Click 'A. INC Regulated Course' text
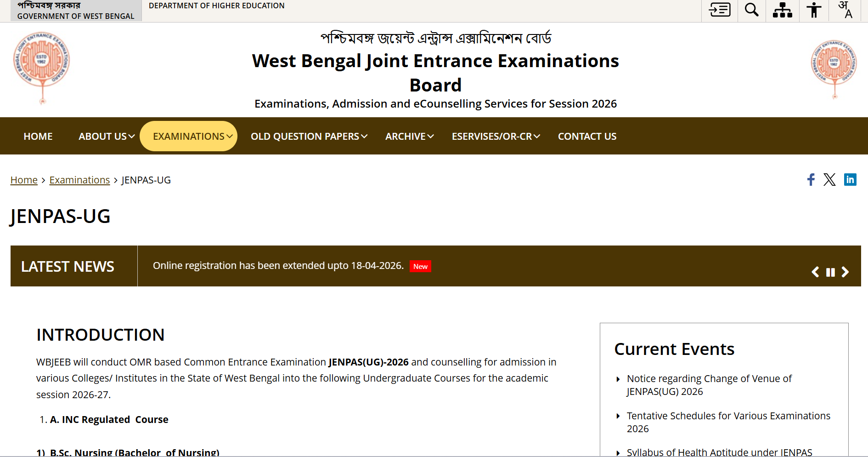 tap(109, 420)
